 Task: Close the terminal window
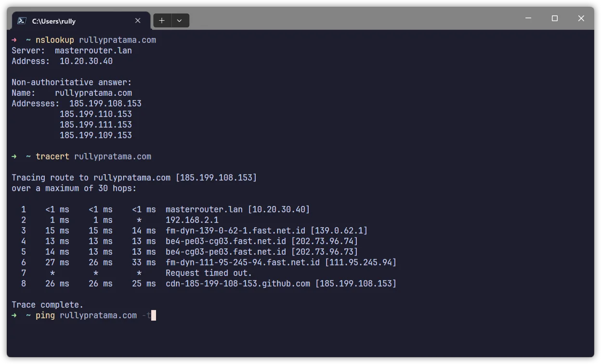(581, 18)
